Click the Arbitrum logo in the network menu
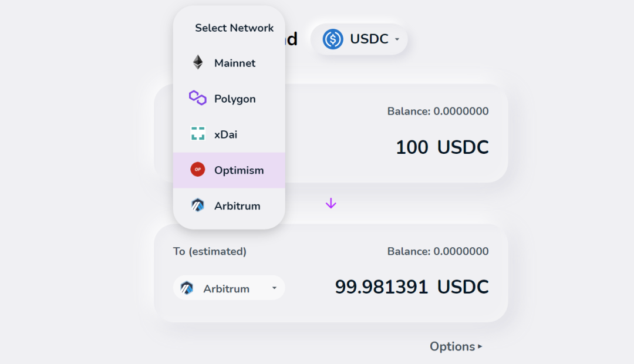The image size is (634, 364). click(198, 205)
